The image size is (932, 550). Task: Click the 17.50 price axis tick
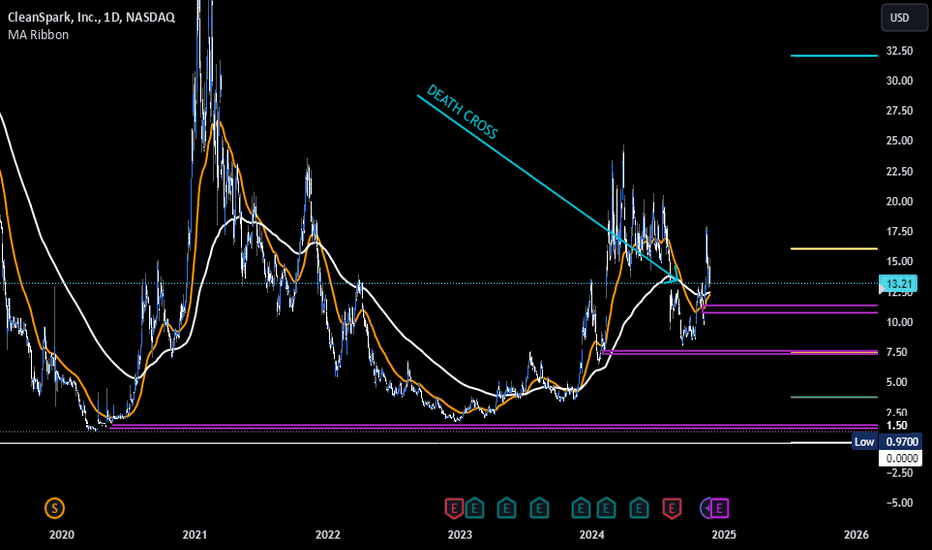[x=899, y=231]
